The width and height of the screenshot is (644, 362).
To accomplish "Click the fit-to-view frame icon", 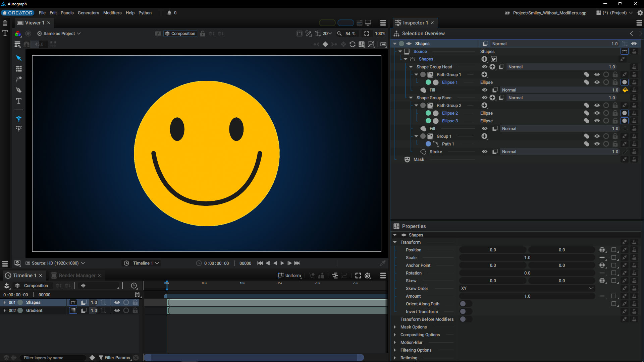I will point(367,34).
